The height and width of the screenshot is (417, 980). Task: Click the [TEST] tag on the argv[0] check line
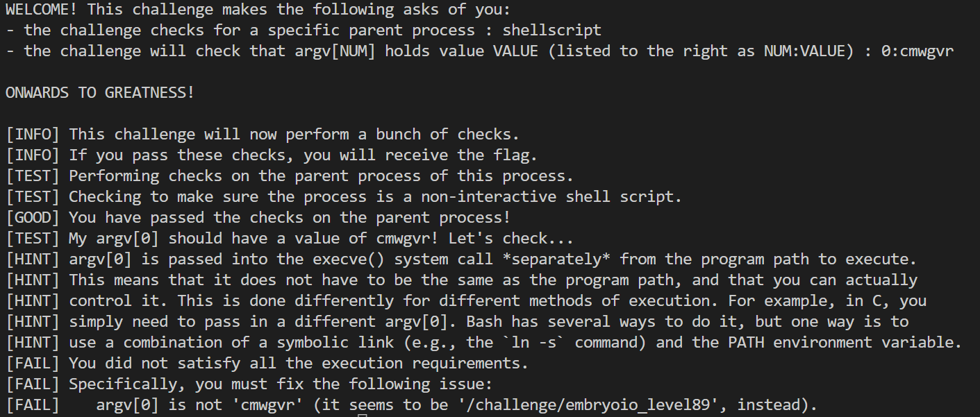[x=33, y=239]
